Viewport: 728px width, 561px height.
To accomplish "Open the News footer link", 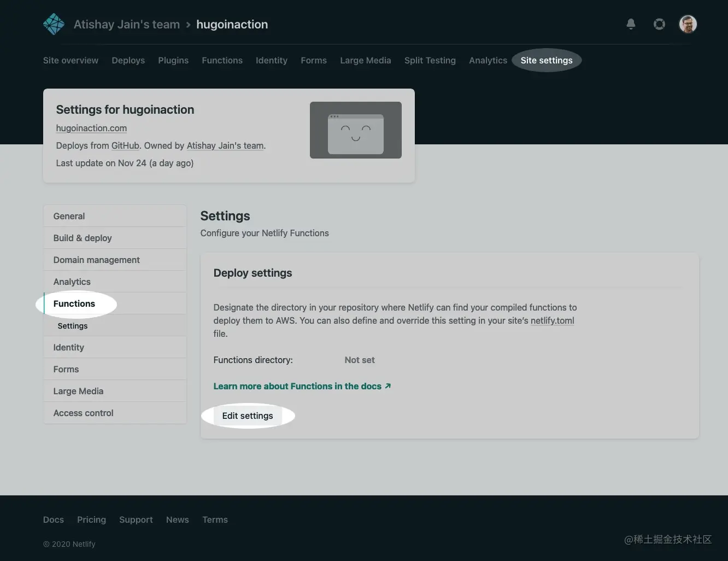I will point(178,519).
